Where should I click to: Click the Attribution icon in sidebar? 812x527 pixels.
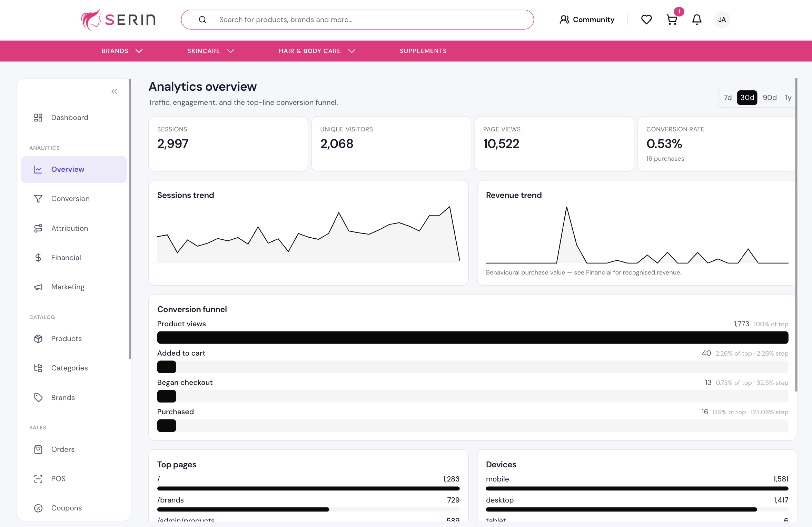pyautogui.click(x=38, y=228)
